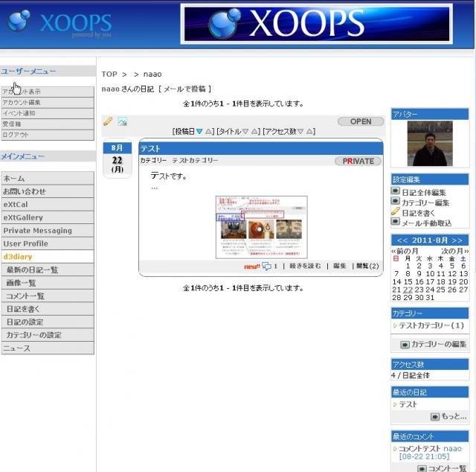Open eXtCal menu item
This screenshot has height=472, width=476.
tap(48, 205)
